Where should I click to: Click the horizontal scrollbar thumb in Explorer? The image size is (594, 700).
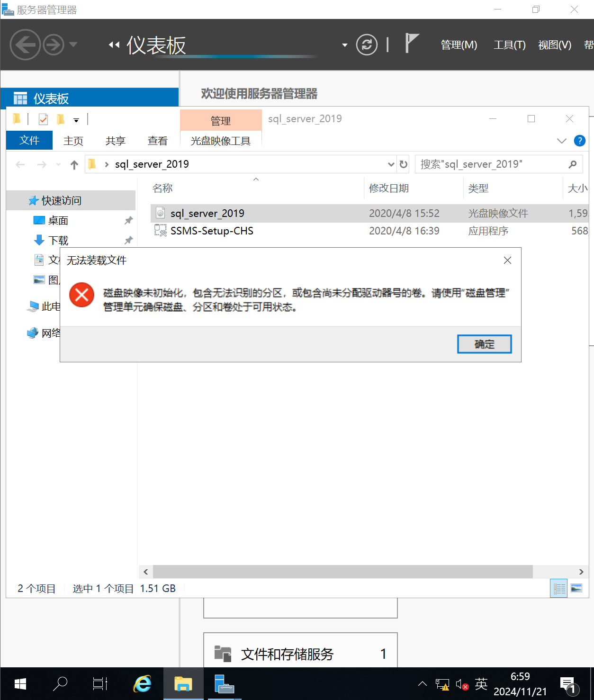[343, 572]
